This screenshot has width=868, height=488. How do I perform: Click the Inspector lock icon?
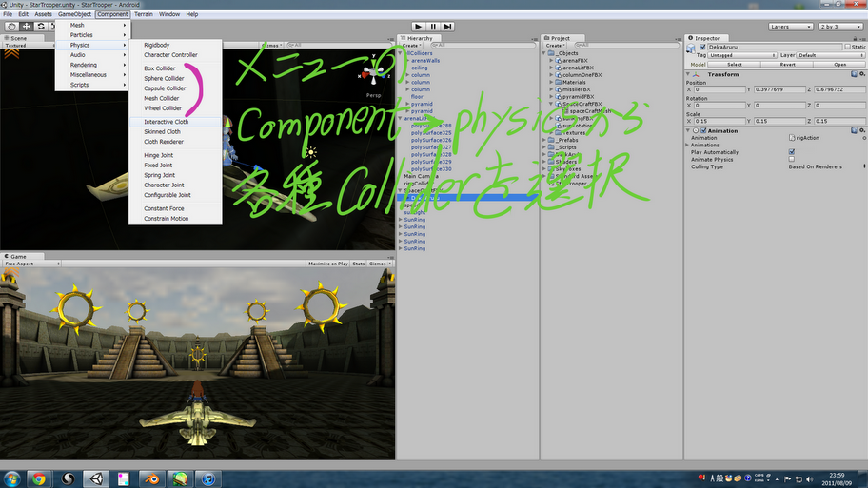coord(856,38)
